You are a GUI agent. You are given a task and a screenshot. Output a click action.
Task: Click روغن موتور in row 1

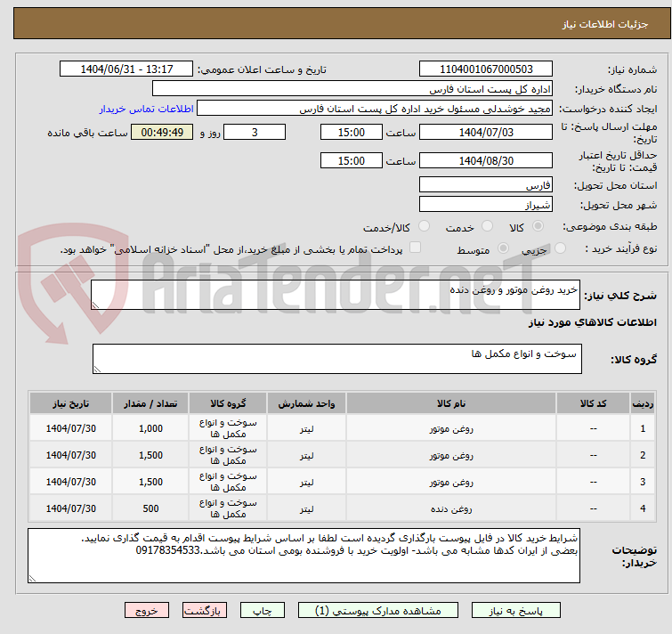pyautogui.click(x=451, y=428)
